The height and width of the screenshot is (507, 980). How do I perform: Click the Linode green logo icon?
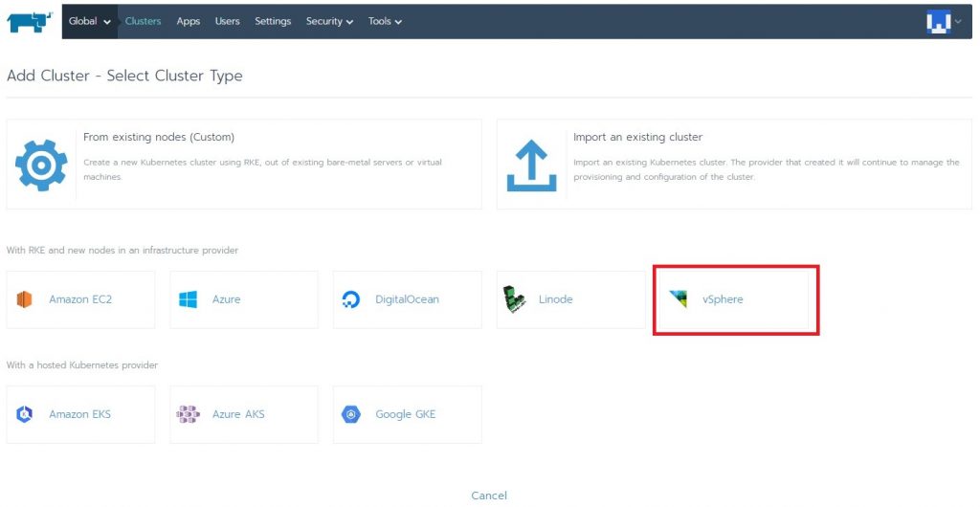tap(514, 299)
